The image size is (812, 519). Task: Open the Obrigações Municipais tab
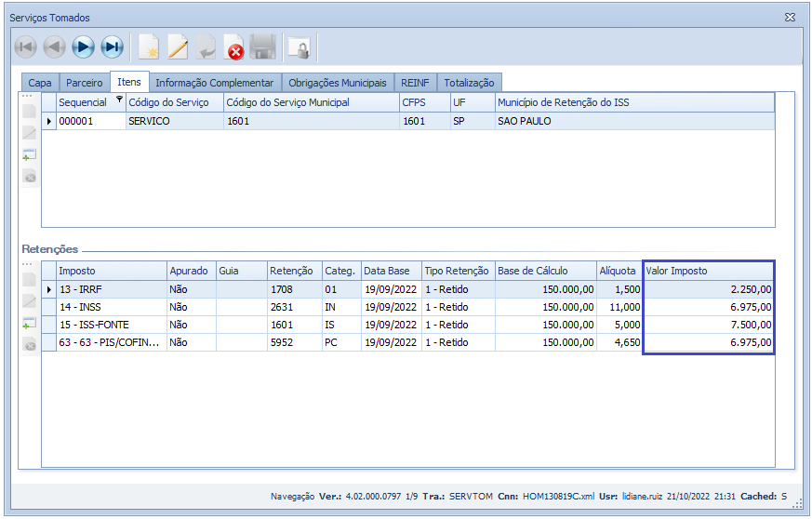click(337, 83)
